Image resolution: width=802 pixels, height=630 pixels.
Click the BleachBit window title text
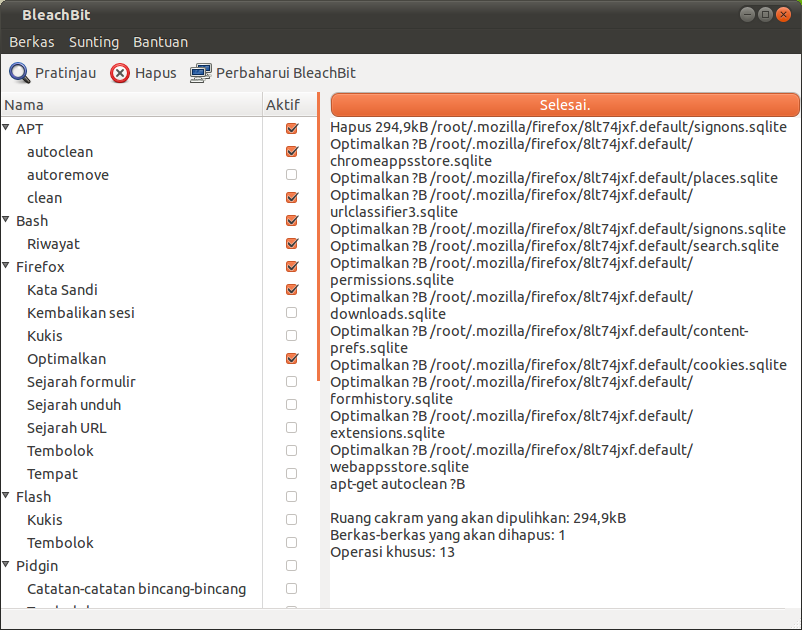coord(56,15)
